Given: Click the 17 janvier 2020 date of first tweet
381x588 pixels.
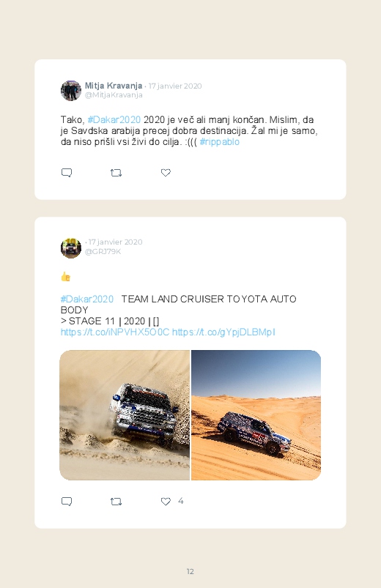Looking at the screenshot, I should 175,86.
